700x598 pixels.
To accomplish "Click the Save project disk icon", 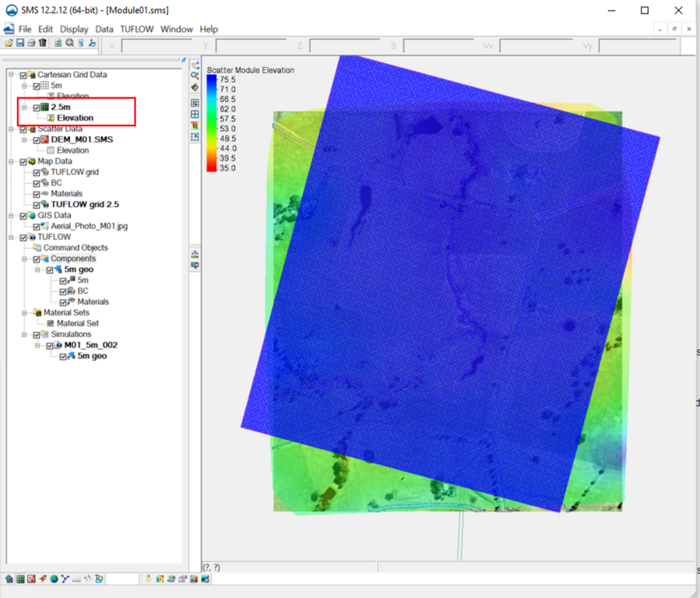I will click(x=20, y=43).
